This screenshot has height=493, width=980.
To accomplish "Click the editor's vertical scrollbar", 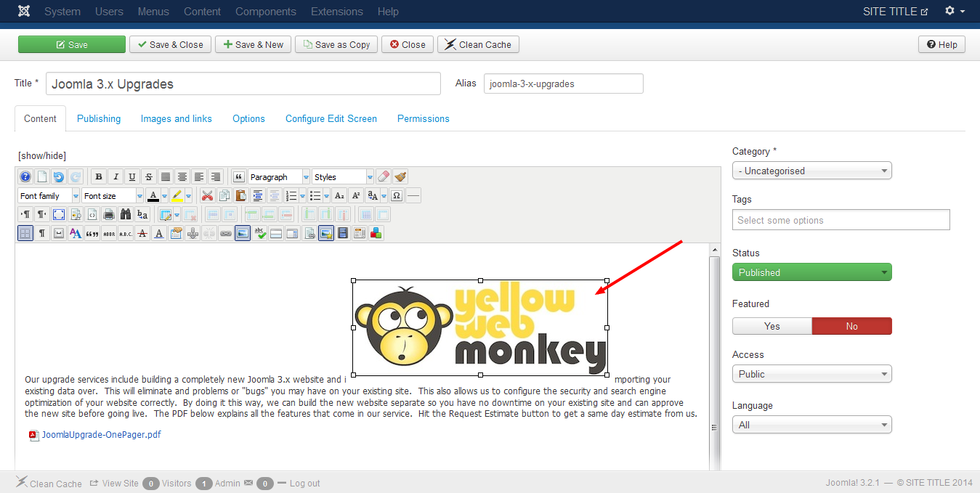I will coord(715,356).
